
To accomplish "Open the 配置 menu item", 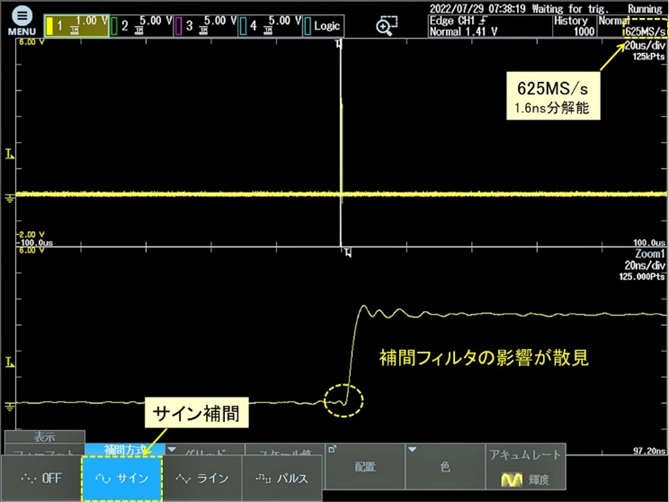I will coord(365,467).
